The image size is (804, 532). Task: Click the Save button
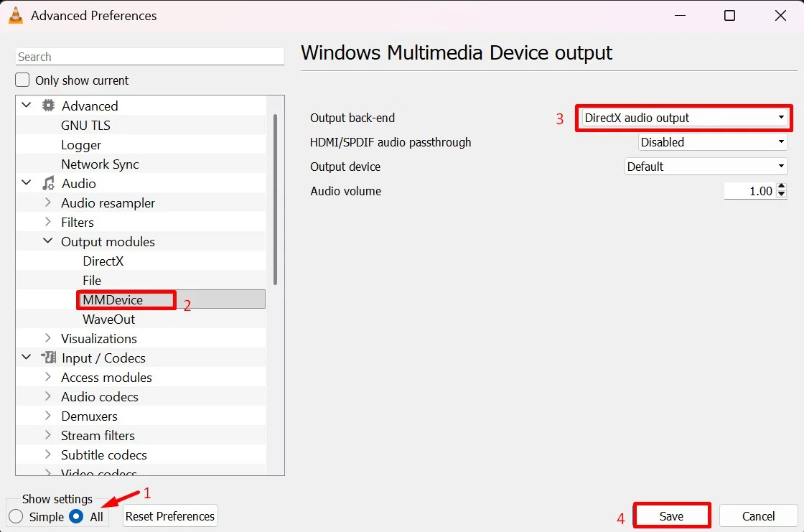pyautogui.click(x=672, y=516)
